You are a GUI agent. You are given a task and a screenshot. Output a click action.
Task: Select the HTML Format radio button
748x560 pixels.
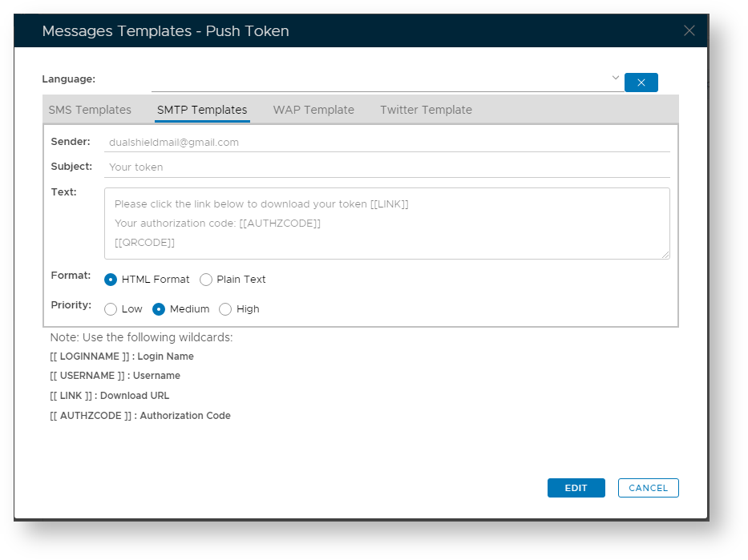111,280
